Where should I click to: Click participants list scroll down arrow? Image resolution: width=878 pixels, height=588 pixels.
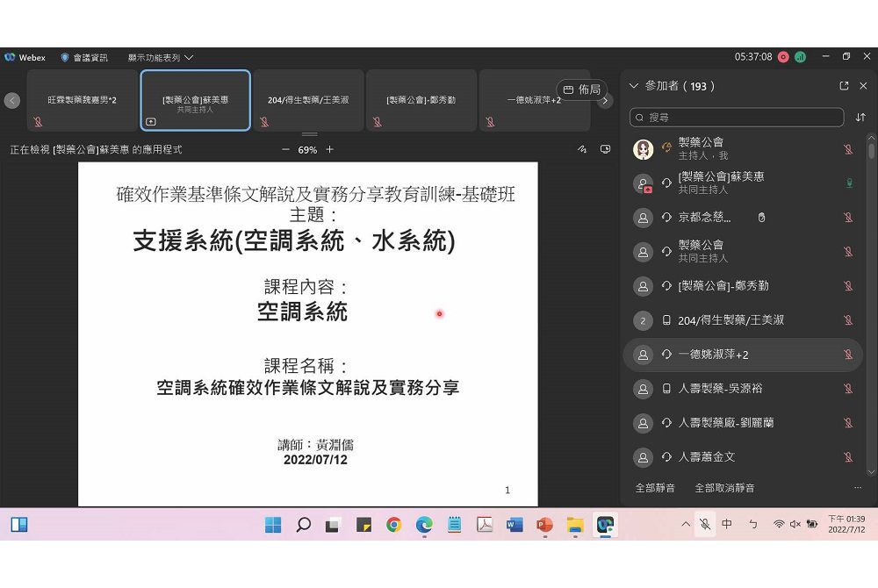871,473
